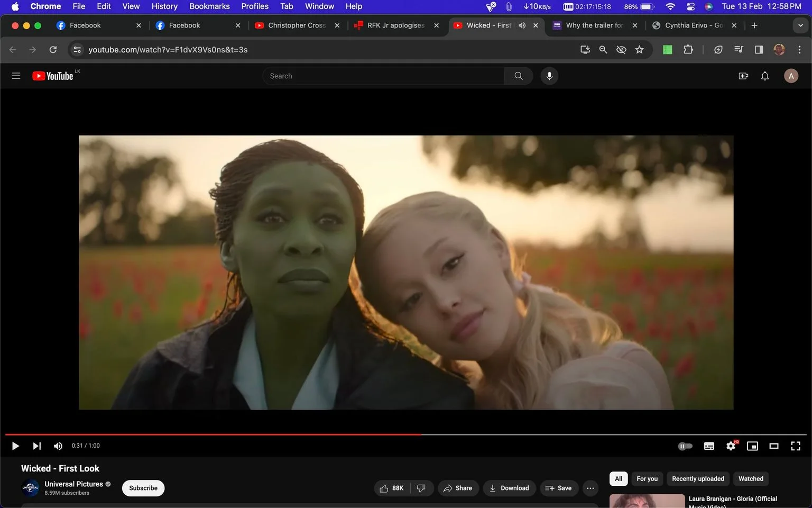Open the History menu
812x508 pixels.
(164, 6)
